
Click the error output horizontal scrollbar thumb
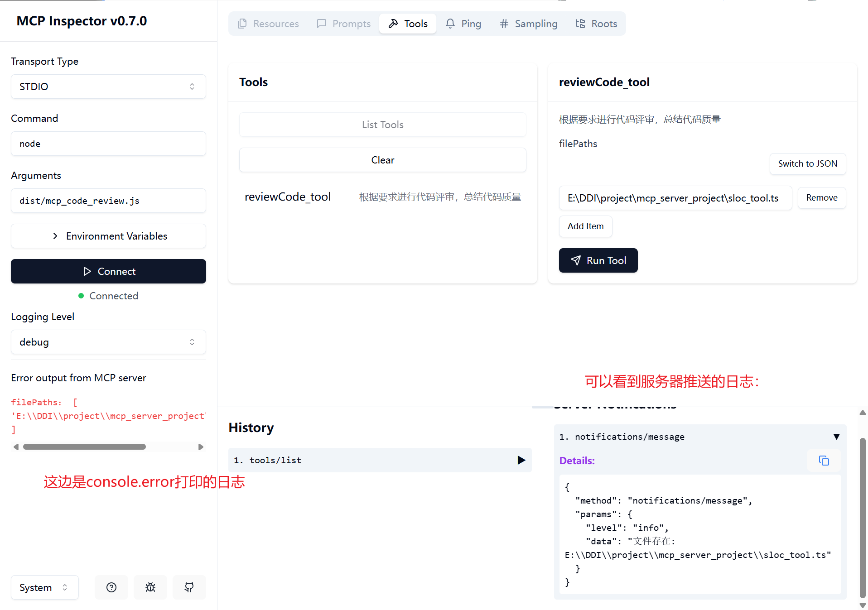(x=84, y=447)
